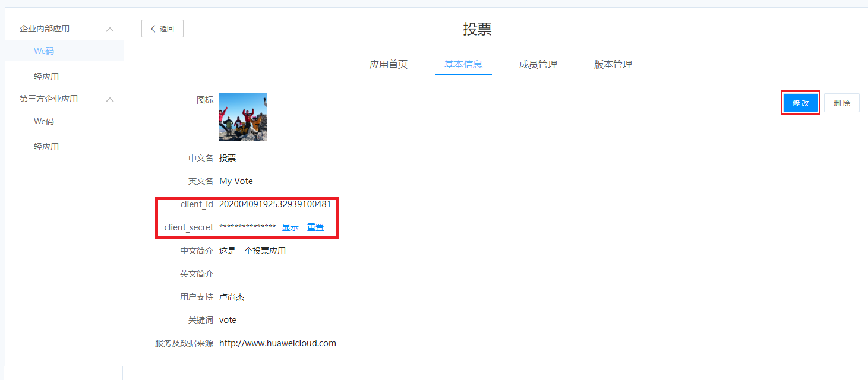Screen dimensions: 868x380
Task: Click the 返回 back button
Action: (x=162, y=28)
